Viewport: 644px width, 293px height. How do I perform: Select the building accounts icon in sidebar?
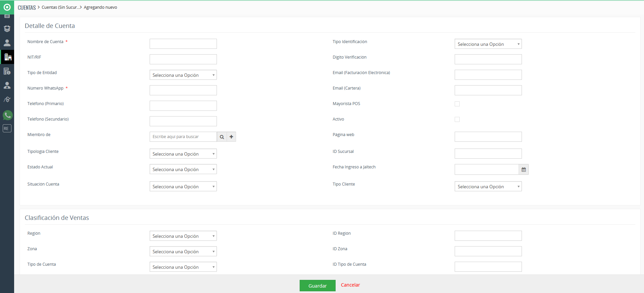pos(7,57)
